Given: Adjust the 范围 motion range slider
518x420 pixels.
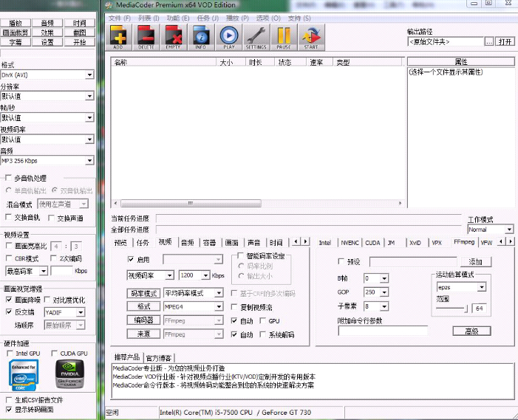Looking at the screenshot, I should [466, 309].
